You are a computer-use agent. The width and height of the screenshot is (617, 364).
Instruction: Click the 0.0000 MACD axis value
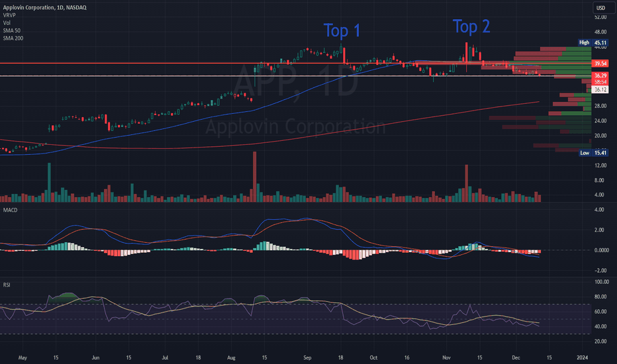602,250
